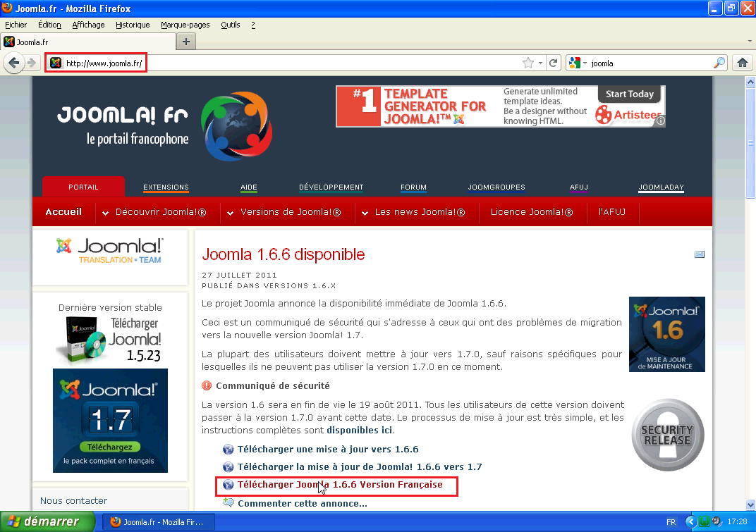The height and width of the screenshot is (532, 756).
Task: Open the bookmark star dropdown arrow
Action: click(540, 63)
